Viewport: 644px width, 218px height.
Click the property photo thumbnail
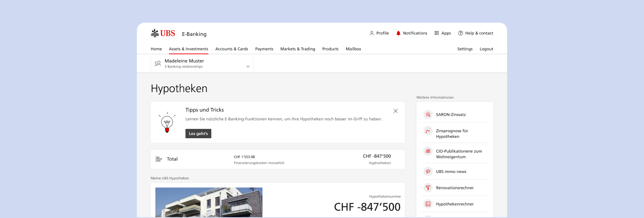point(209,202)
